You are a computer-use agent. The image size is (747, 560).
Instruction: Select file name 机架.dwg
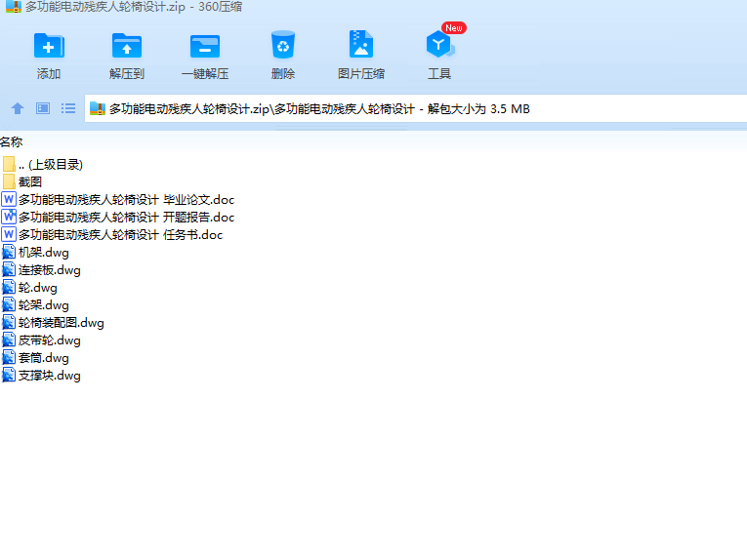[x=43, y=252]
